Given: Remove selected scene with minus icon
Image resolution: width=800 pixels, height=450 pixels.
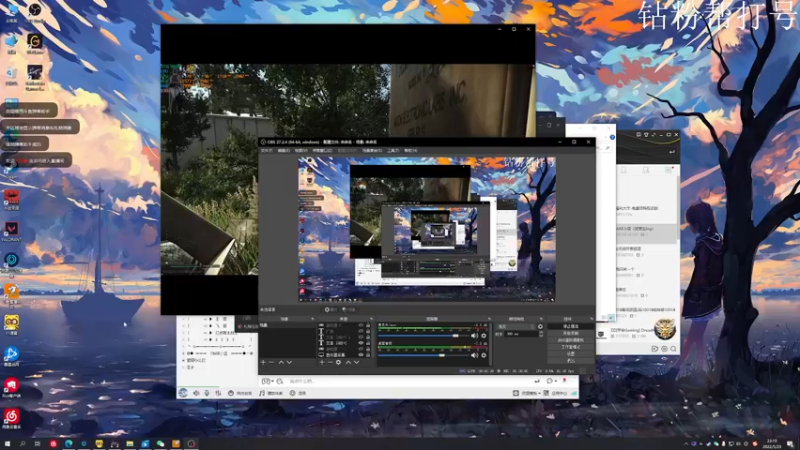Looking at the screenshot, I should (271, 362).
